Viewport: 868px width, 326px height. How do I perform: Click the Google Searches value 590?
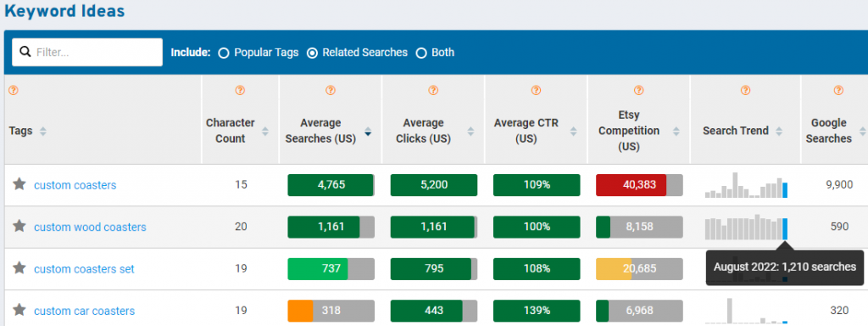pyautogui.click(x=839, y=227)
